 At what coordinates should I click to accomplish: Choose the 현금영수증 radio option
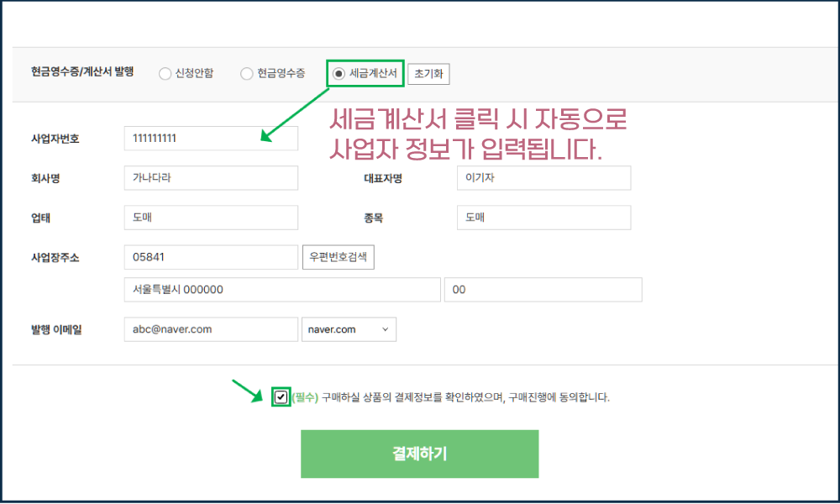pos(247,74)
